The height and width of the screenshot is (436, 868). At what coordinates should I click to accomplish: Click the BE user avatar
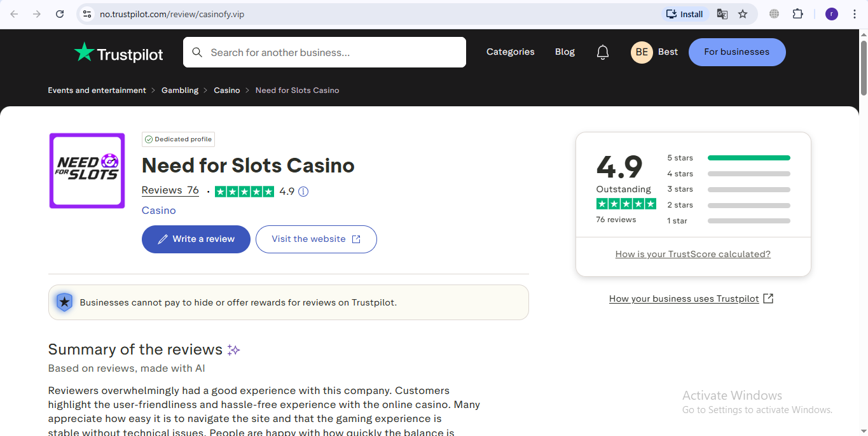[642, 52]
